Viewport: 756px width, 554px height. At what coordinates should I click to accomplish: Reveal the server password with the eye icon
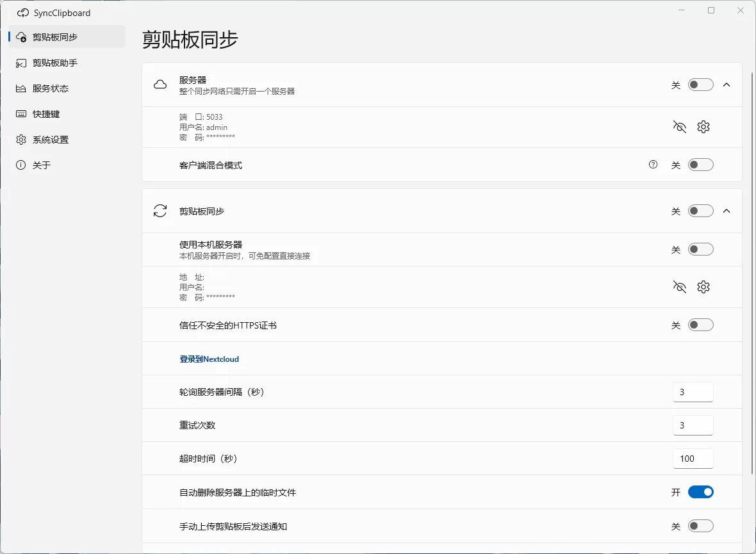pos(679,127)
